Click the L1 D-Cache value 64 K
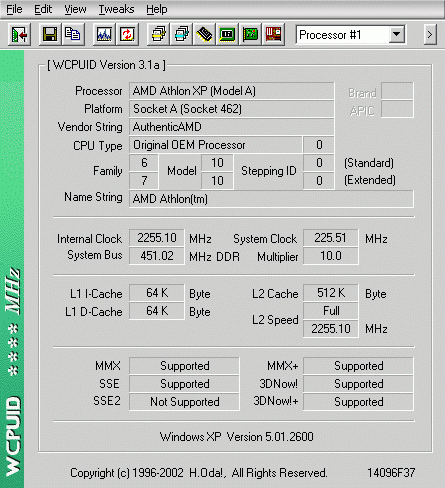Screen dimensions: 445x488 157,311
